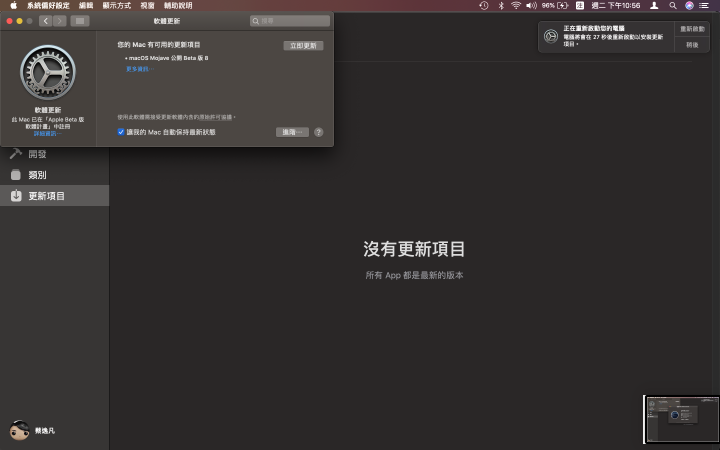Open the Apple menu

tap(14, 6)
